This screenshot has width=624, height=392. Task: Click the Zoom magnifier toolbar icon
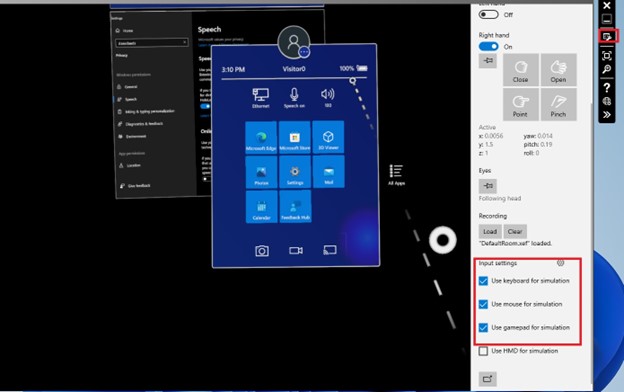(x=607, y=69)
